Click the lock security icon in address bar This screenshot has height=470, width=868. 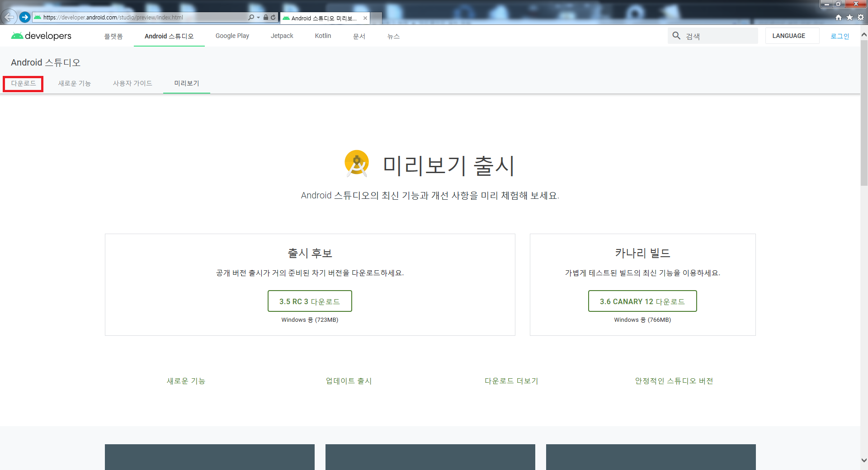[x=266, y=18]
